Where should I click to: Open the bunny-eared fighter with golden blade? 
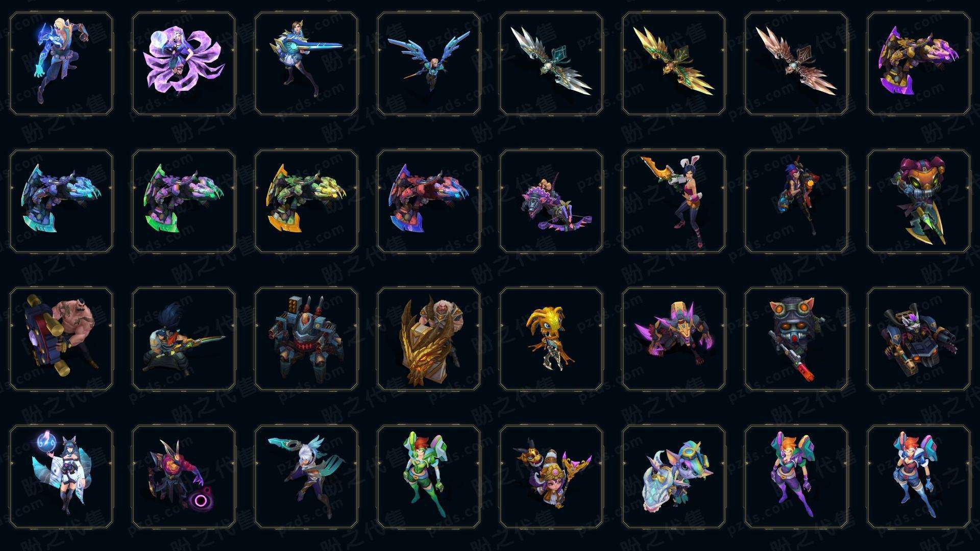674,201
